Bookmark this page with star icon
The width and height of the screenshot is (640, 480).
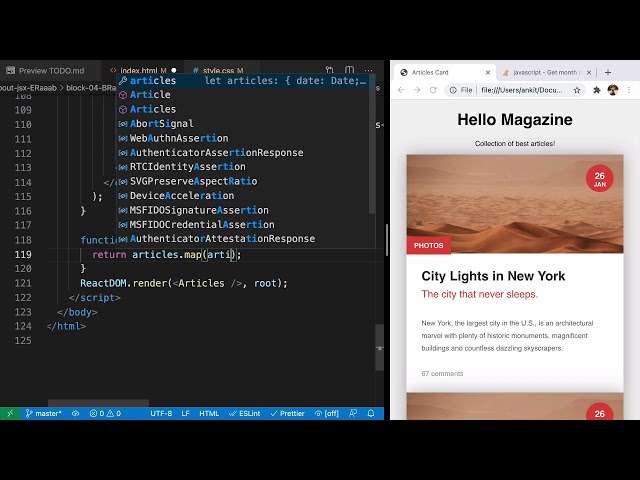pyautogui.click(x=577, y=90)
